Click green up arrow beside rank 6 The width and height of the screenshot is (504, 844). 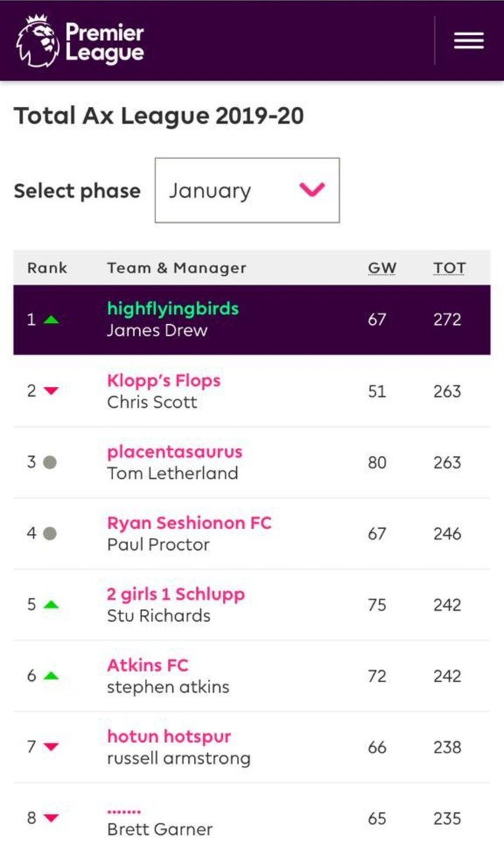(x=51, y=676)
